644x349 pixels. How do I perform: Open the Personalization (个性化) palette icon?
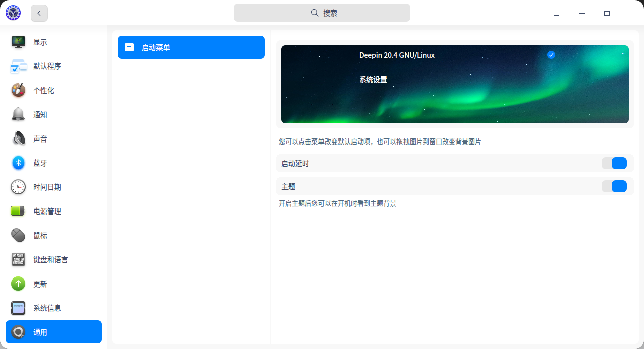pyautogui.click(x=18, y=91)
